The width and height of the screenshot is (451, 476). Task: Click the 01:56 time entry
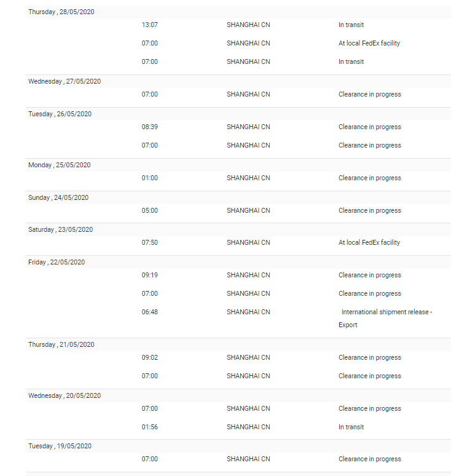[150, 427]
